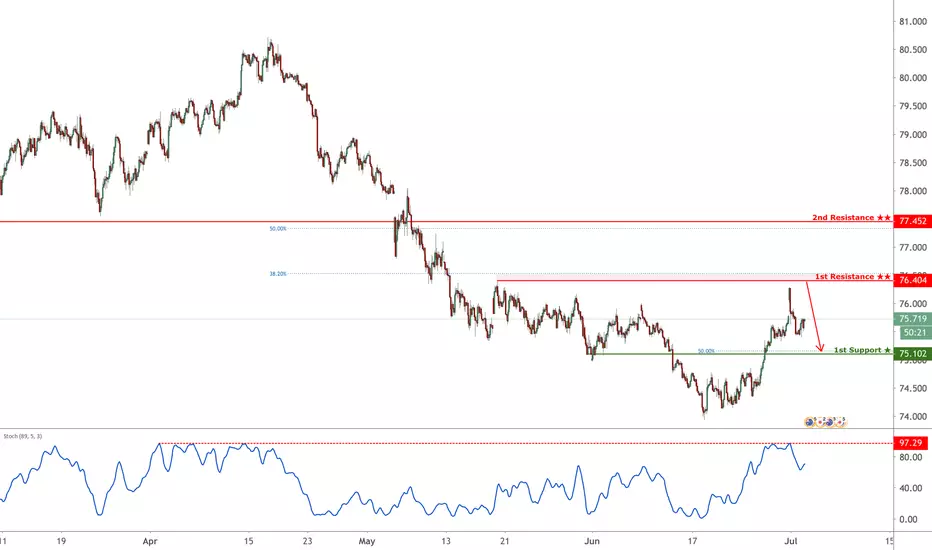
Task: Click the 80.000 price axis label
Action: [912, 78]
